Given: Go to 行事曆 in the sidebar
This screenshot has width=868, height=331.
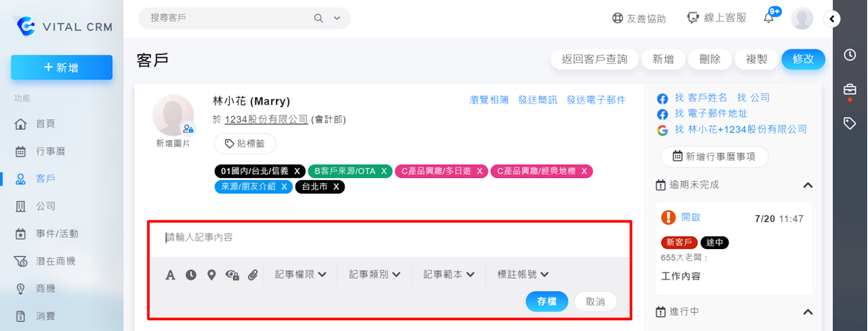Looking at the screenshot, I should coord(50,151).
